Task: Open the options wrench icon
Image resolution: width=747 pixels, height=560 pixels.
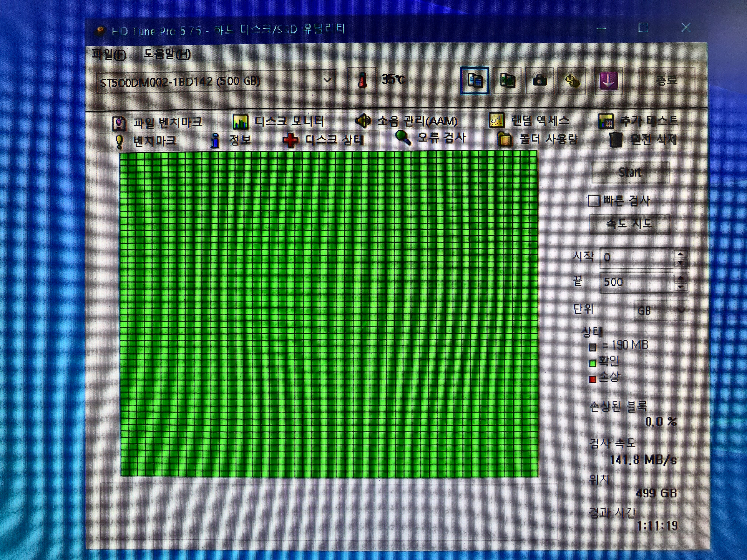Action: (x=572, y=81)
